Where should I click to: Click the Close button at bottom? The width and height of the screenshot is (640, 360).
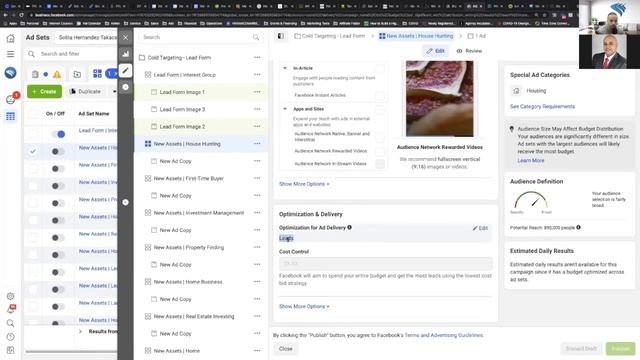[x=286, y=349]
